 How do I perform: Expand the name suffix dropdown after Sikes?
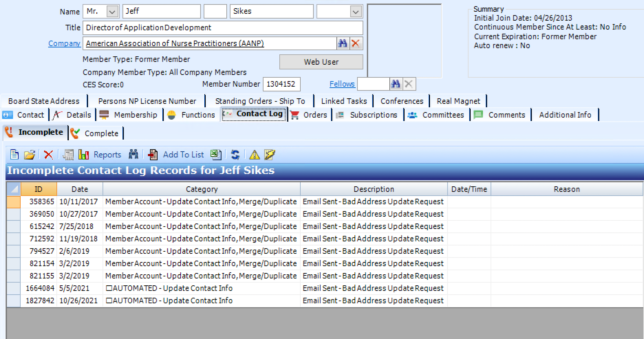click(x=355, y=12)
